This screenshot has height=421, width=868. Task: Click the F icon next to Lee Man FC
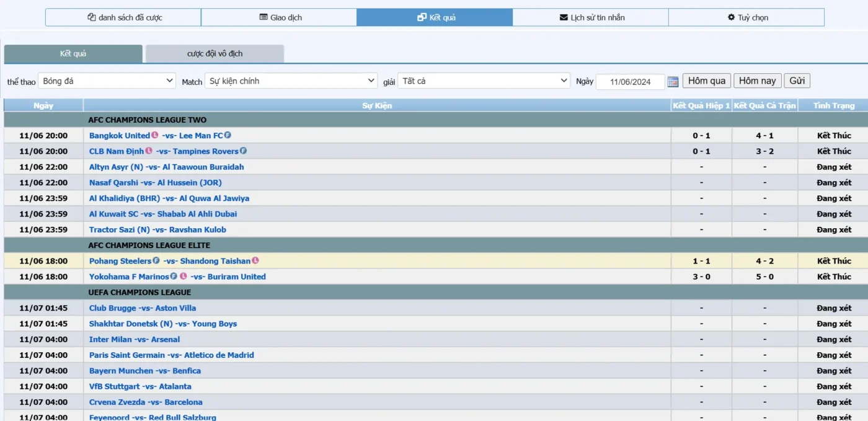[228, 135]
